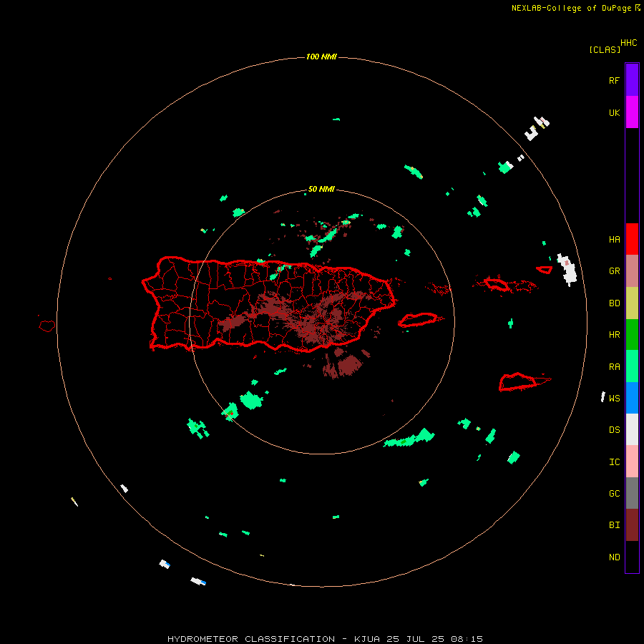Screen dimensions: 644x644
Task: Click the RF legend label
Action: [x=614, y=80]
